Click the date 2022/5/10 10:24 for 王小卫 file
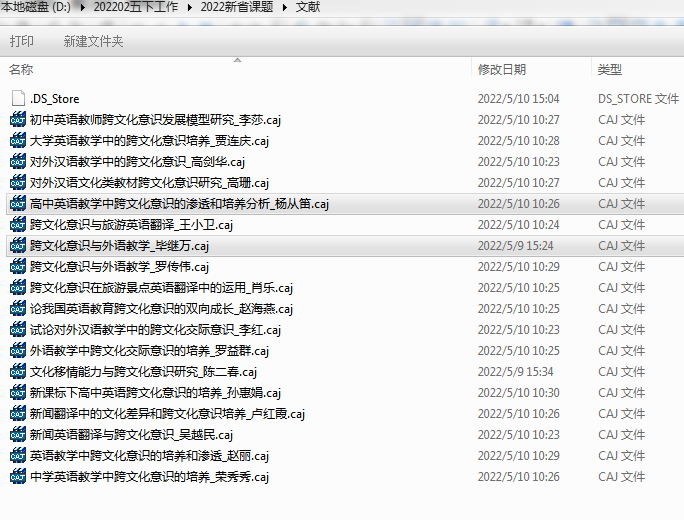 [x=518, y=225]
